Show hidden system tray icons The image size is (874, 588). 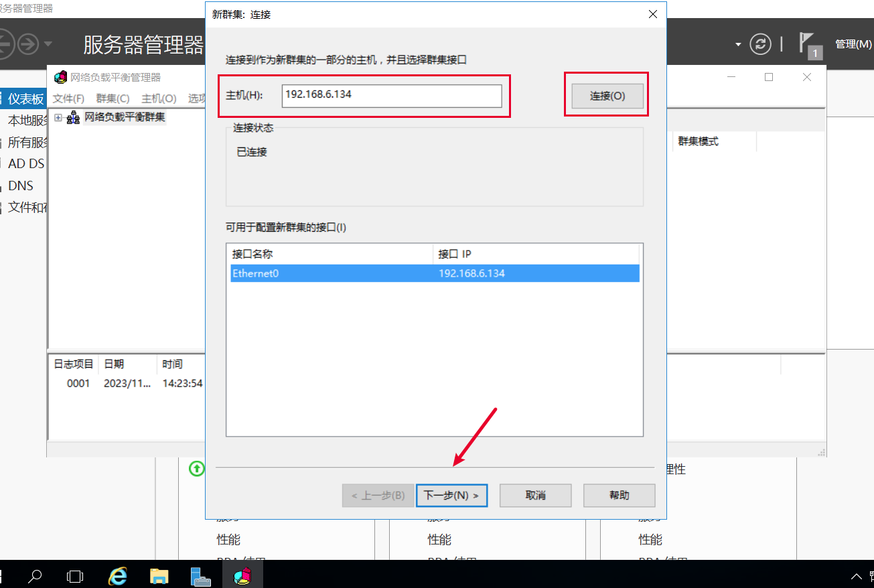[x=856, y=576]
